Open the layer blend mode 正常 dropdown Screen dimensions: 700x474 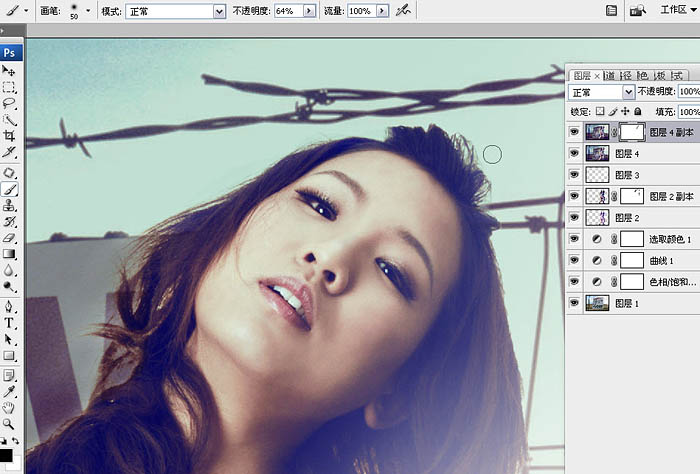(629, 92)
